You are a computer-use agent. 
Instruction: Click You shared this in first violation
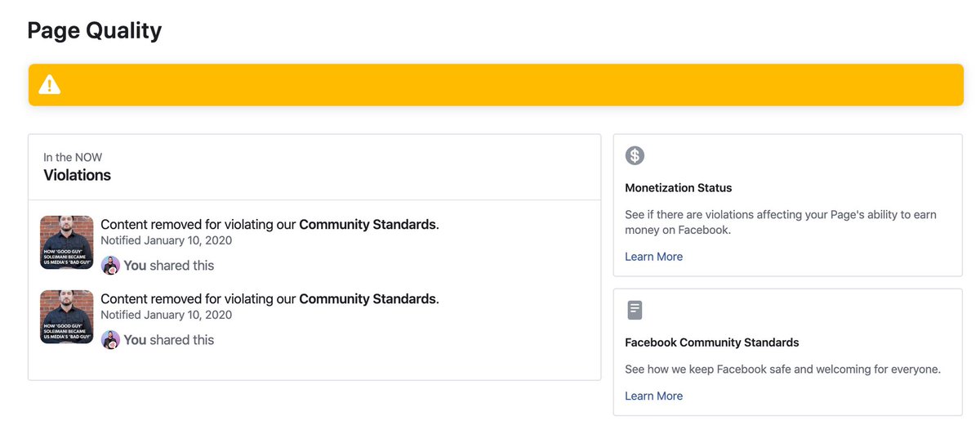click(169, 266)
